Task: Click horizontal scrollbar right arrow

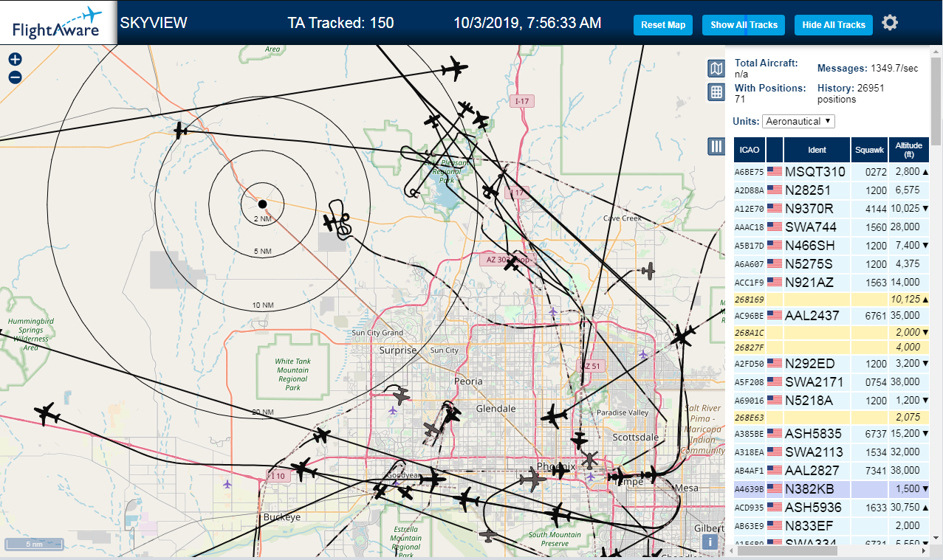Action: click(925, 550)
